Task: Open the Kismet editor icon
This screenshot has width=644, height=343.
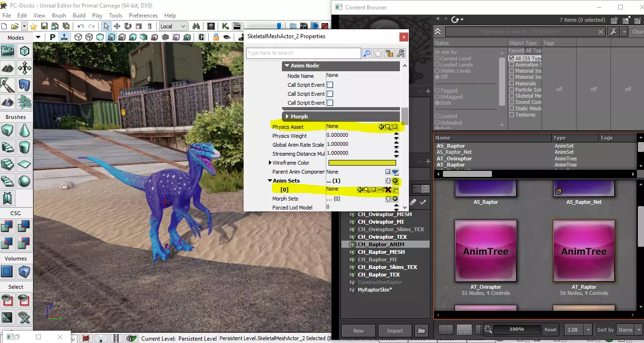Action: coord(226,26)
